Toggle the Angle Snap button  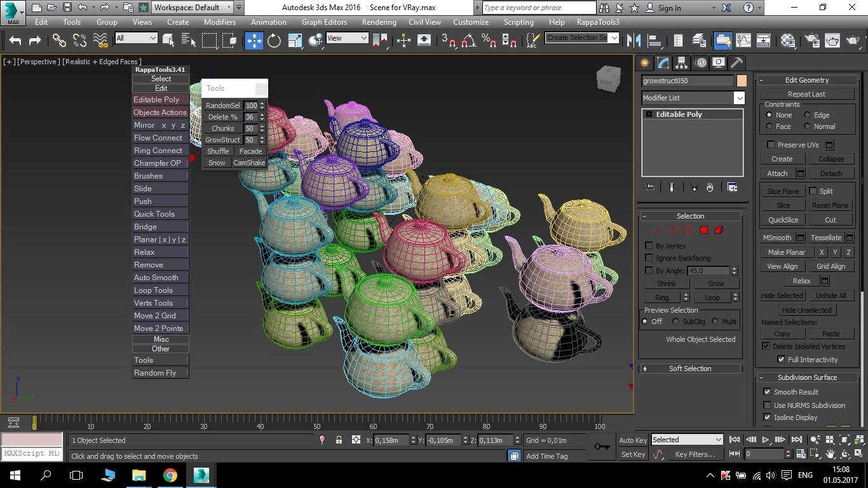pos(469,40)
